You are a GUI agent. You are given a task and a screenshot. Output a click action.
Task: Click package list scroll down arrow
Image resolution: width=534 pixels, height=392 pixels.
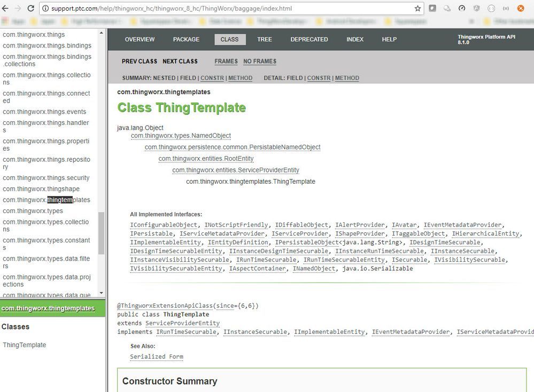tap(101, 293)
